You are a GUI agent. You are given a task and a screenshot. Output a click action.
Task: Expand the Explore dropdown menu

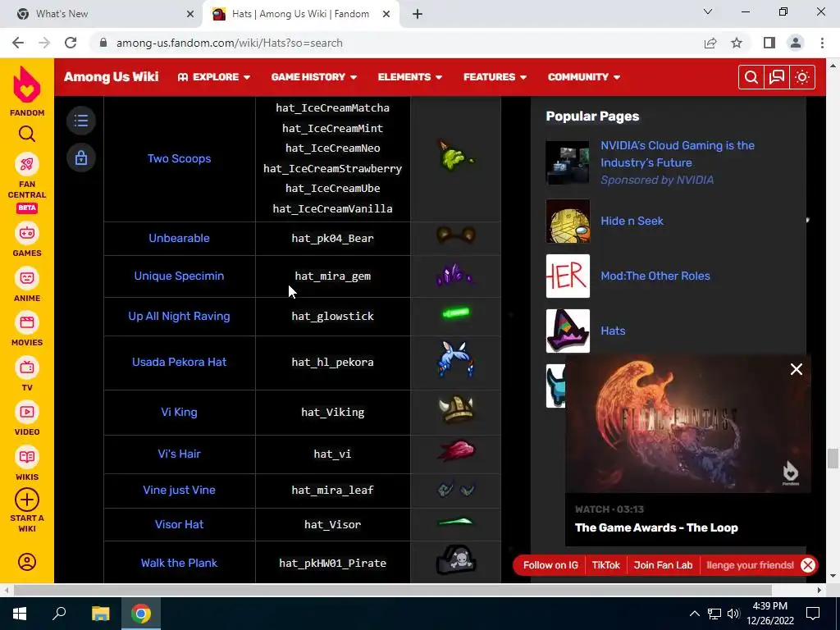click(214, 77)
